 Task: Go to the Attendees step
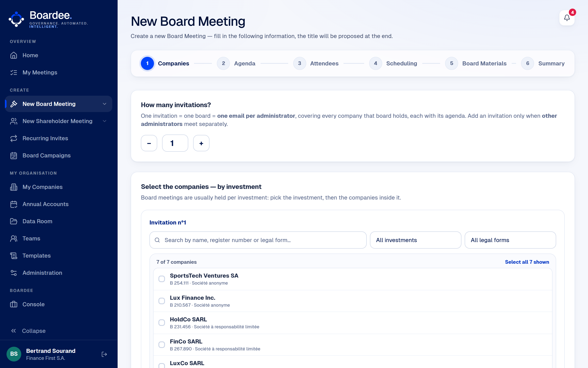click(x=316, y=63)
